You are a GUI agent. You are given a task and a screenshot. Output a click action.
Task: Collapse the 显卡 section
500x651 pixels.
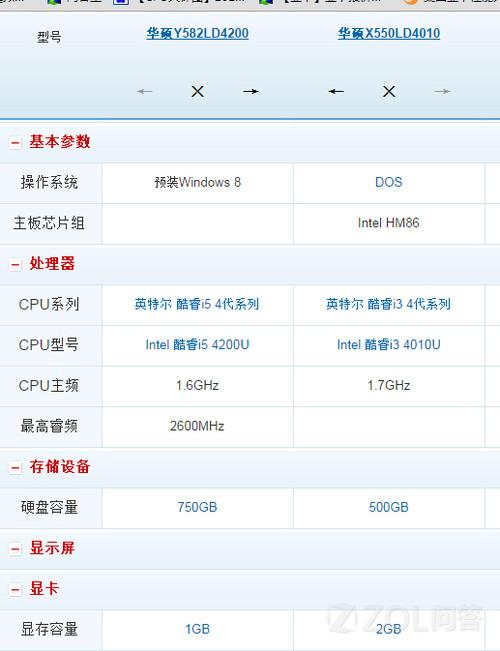15,590
